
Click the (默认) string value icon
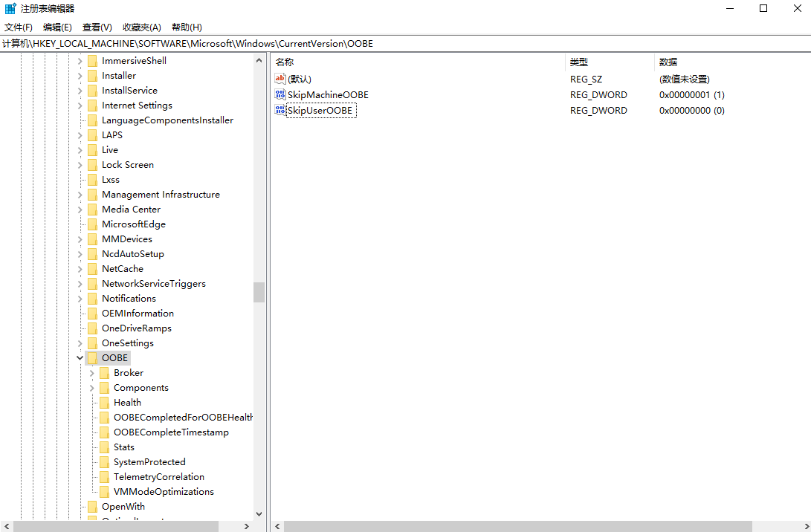tap(280, 79)
